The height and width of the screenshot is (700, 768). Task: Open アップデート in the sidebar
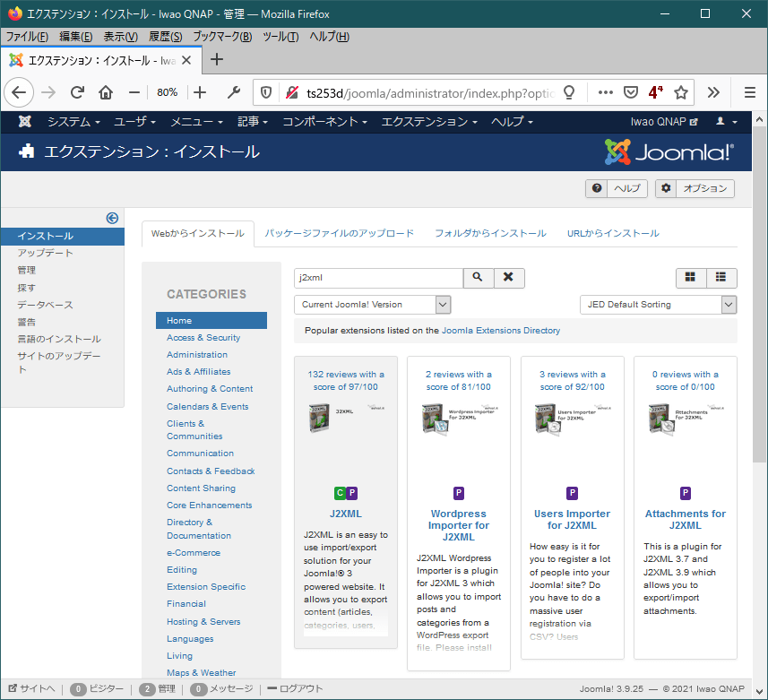click(45, 254)
